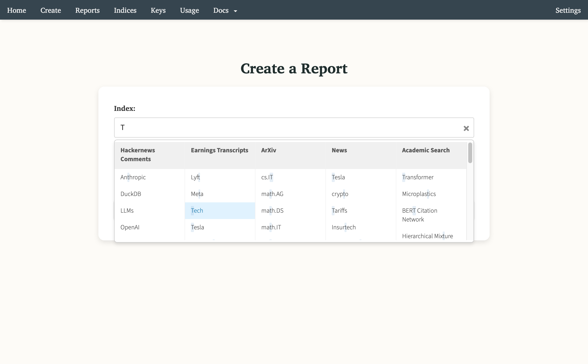
Task: Choose the Transformer Academic Search index
Action: click(x=418, y=177)
